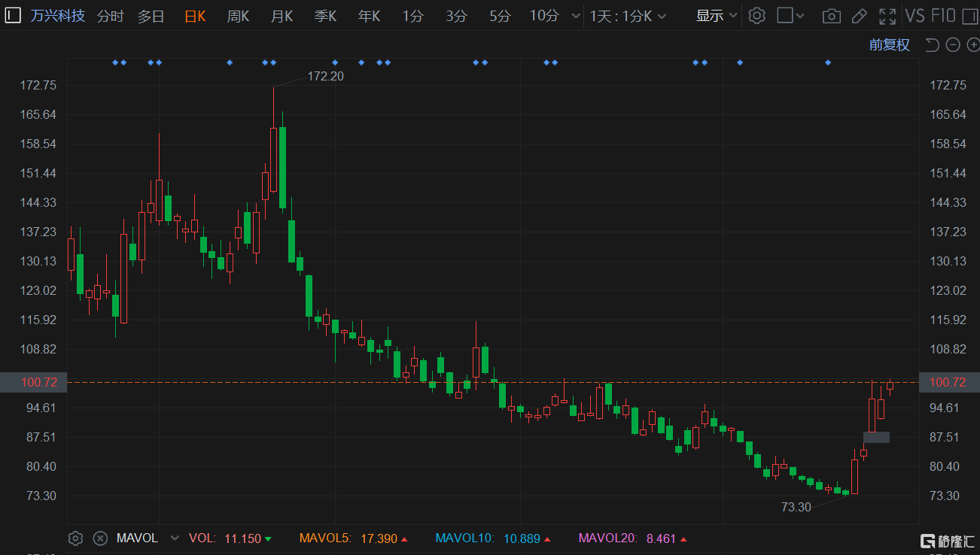Click the 172.20 high price label
The width and height of the screenshot is (980, 555).
tap(325, 76)
